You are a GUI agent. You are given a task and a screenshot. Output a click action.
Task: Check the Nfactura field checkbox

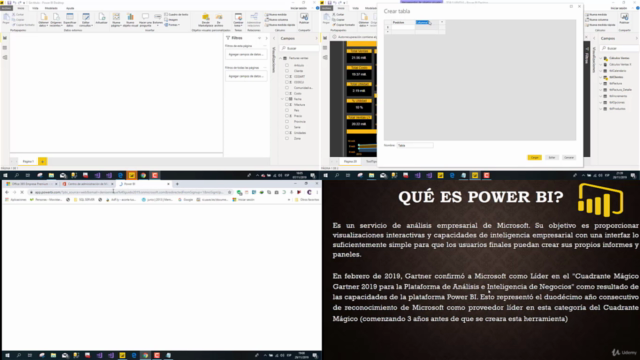tap(287, 105)
